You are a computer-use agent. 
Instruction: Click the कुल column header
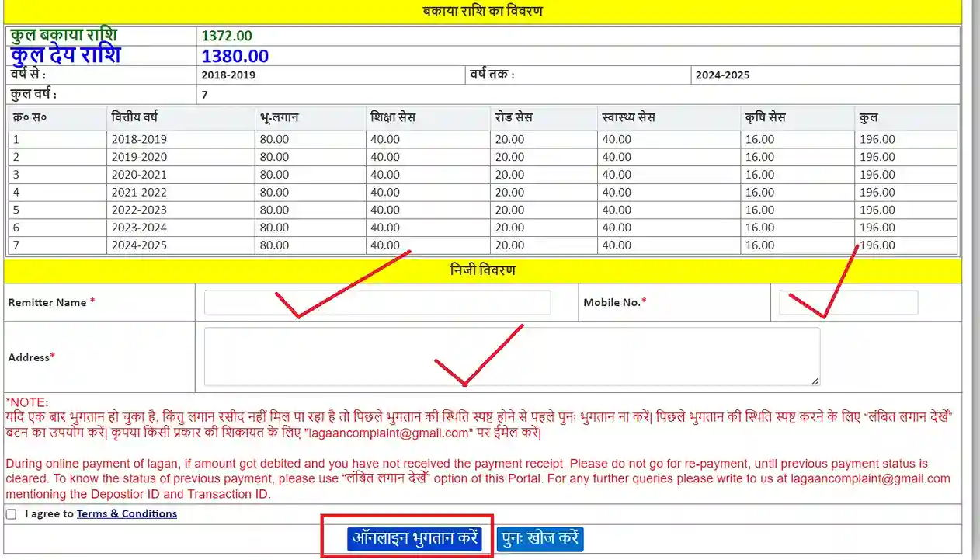click(868, 117)
